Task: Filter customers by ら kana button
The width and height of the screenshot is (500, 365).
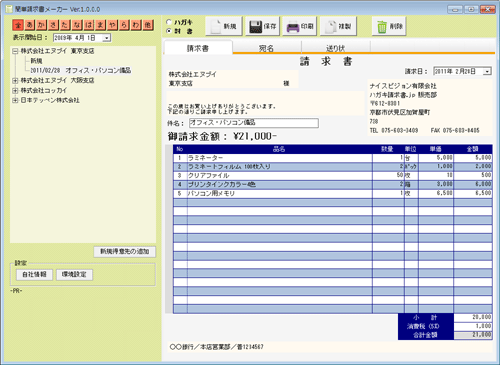Action: click(124, 25)
